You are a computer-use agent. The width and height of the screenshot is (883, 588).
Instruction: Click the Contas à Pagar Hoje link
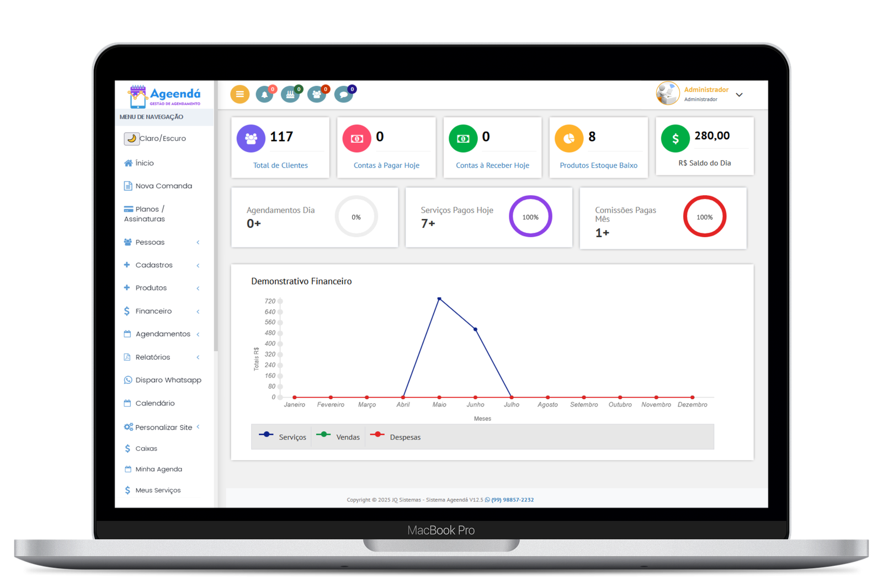[x=386, y=165]
